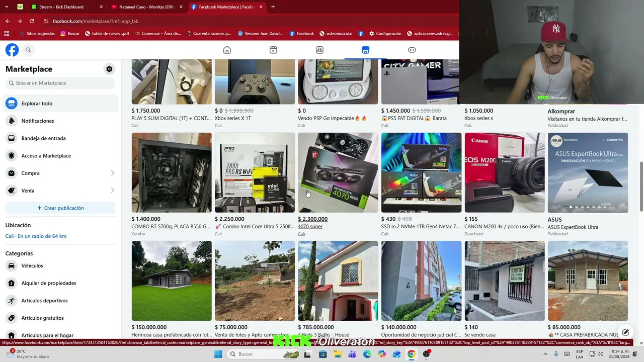Image resolution: width=644 pixels, height=362 pixels.
Task: Open the Gaming controller icon in header
Action: point(412,50)
